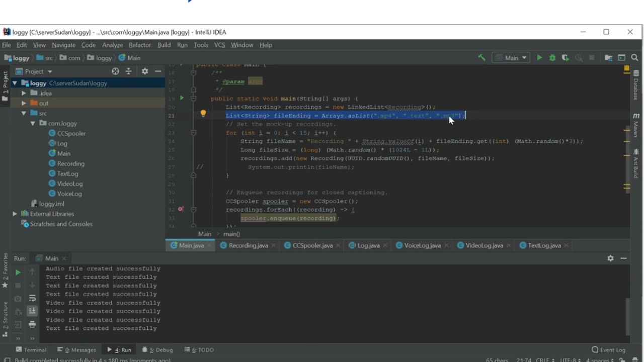Select loggy.iml file in tree
The height and width of the screenshot is (362, 644).
[48, 204]
